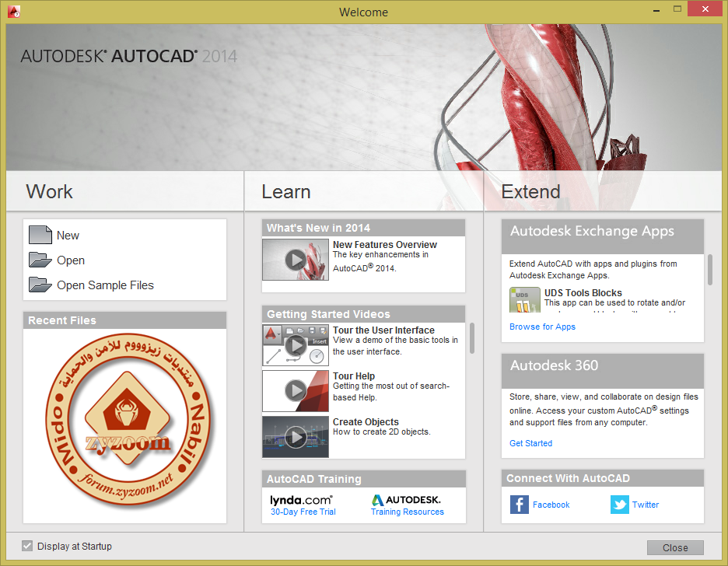
Task: Maximize the Welcome window
Action: coord(677,9)
